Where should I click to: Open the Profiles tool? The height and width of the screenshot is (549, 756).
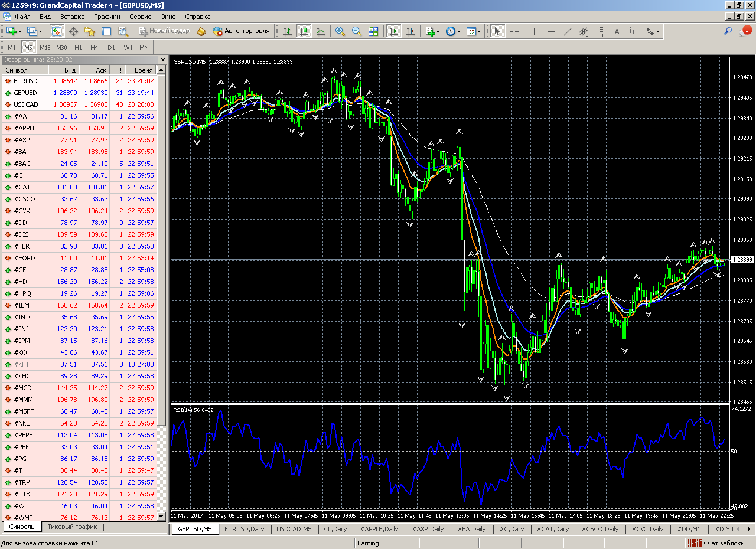tap(31, 31)
